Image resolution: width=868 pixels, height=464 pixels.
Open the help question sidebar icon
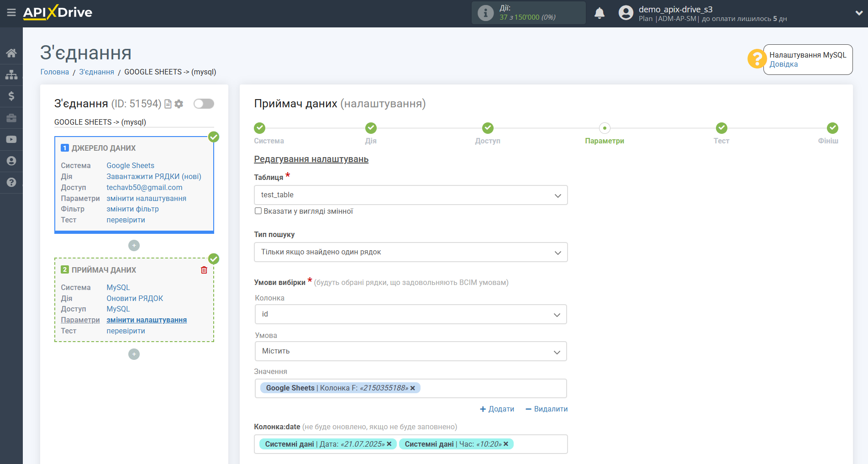pos(11,182)
